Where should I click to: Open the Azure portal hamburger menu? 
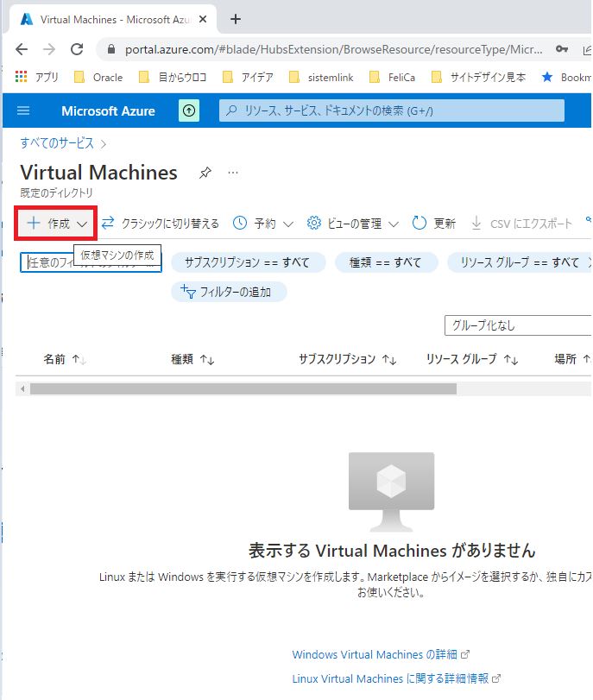[23, 110]
